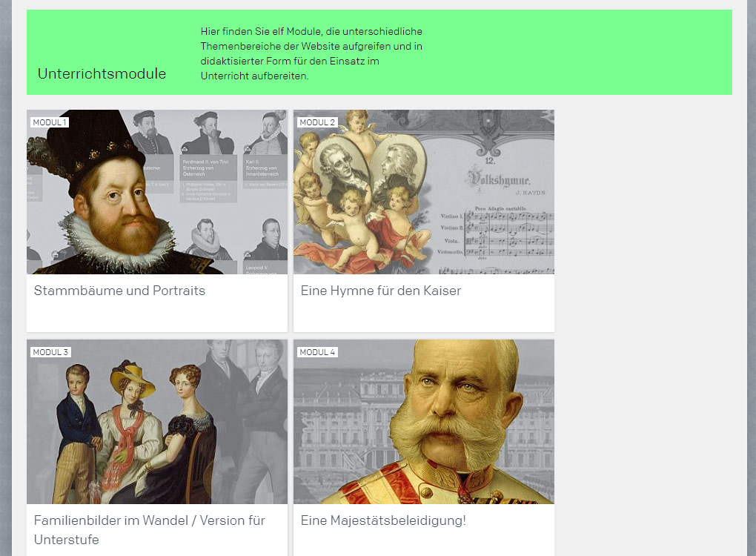Click the MODUL 3 badge

point(50,352)
